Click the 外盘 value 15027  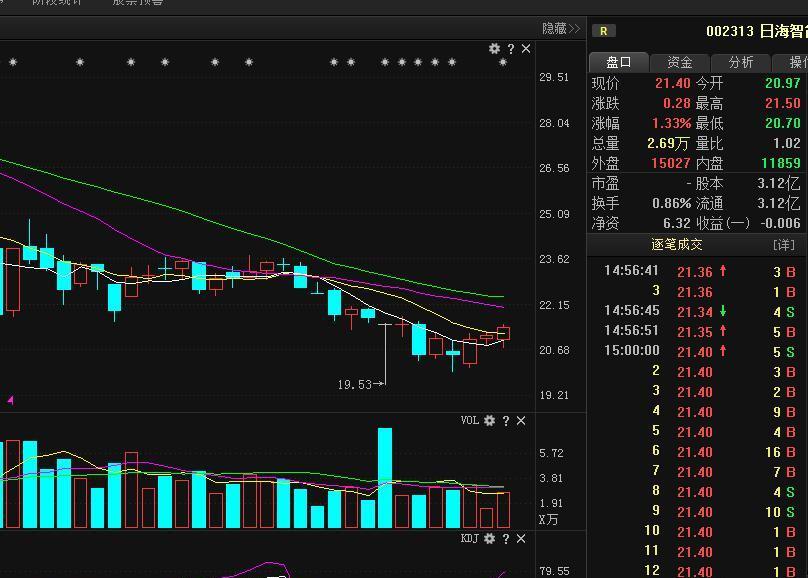click(670, 163)
